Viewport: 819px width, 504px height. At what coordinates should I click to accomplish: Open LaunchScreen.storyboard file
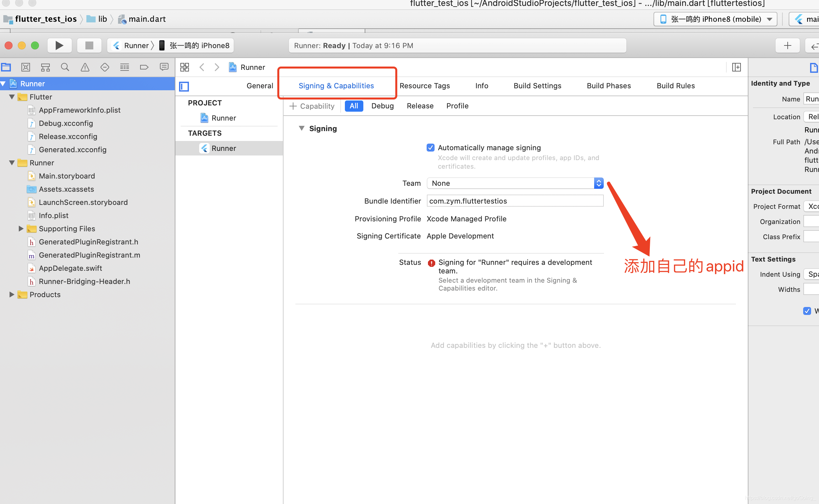click(83, 202)
